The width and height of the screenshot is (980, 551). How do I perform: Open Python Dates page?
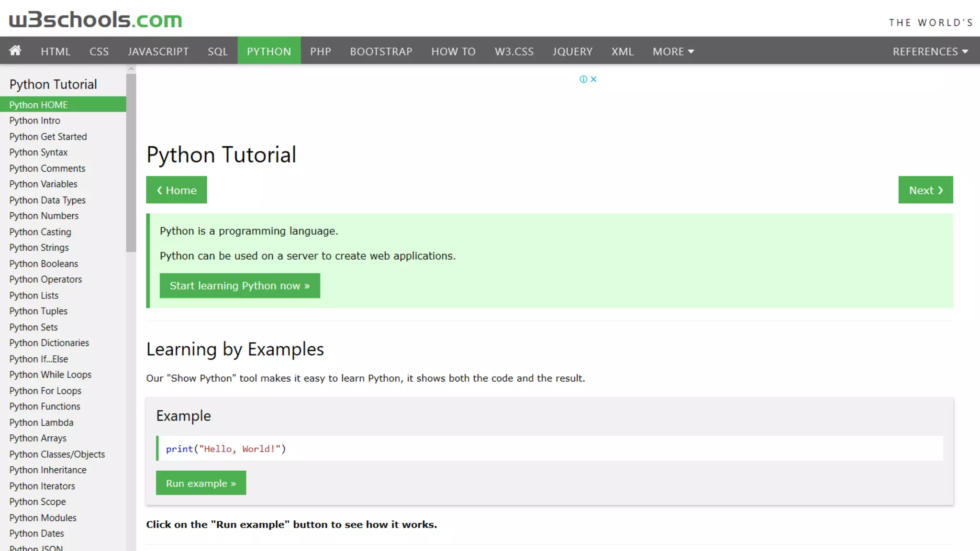point(63,534)
